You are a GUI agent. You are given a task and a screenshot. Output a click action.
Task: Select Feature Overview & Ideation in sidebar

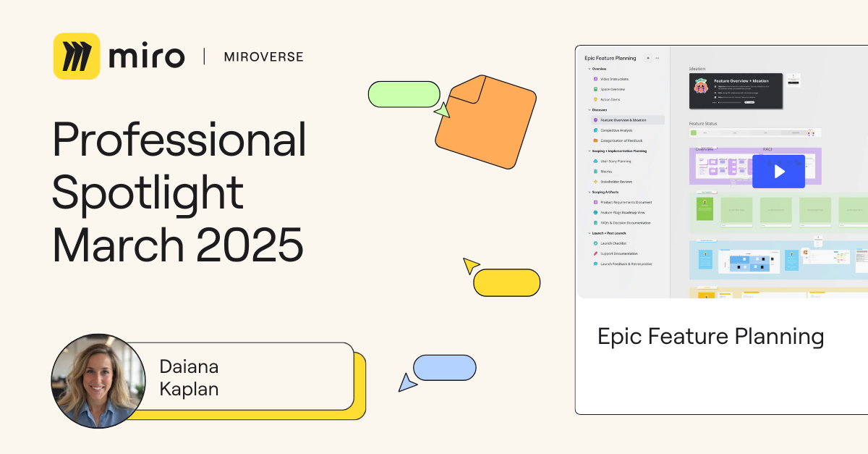pos(623,120)
